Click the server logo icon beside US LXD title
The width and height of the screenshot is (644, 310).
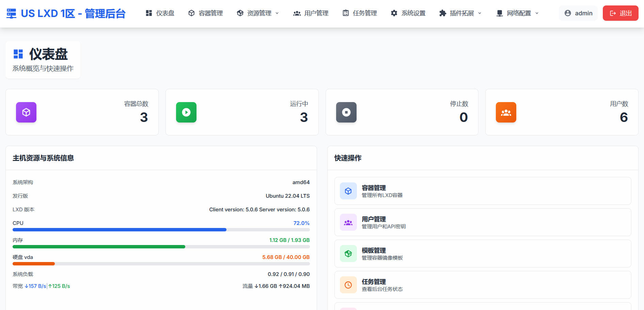(x=11, y=14)
